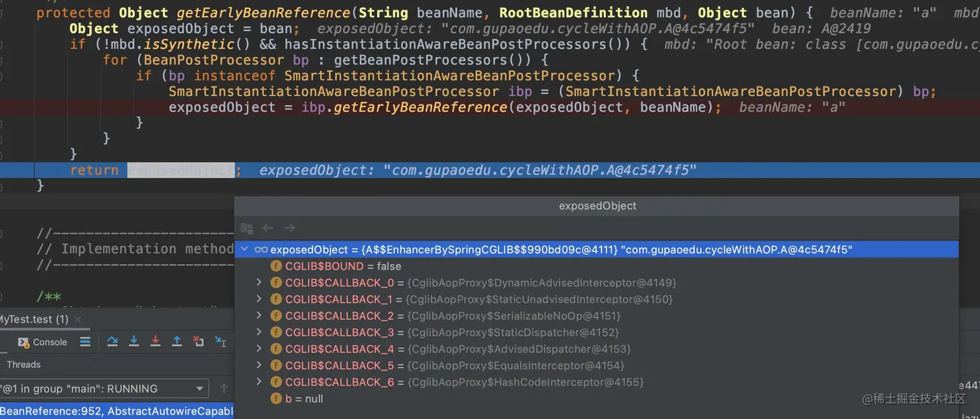Click the red Force Step Into icon
The width and height of the screenshot is (980, 419).
pyautogui.click(x=156, y=341)
